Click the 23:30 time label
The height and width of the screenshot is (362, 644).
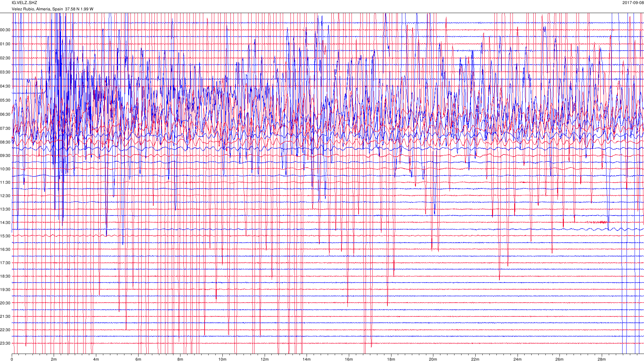5,344
